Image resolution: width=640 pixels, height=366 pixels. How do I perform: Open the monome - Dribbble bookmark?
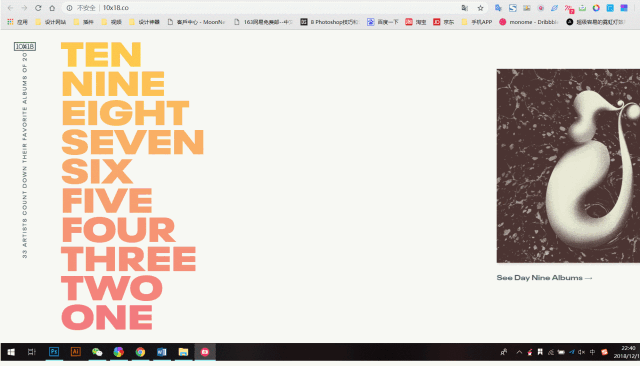coord(529,22)
